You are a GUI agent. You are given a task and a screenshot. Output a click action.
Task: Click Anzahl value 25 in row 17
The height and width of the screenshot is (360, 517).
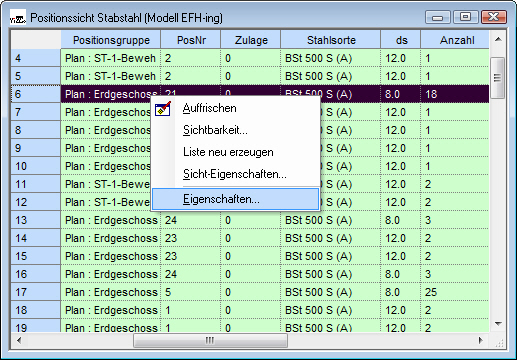pos(455,292)
